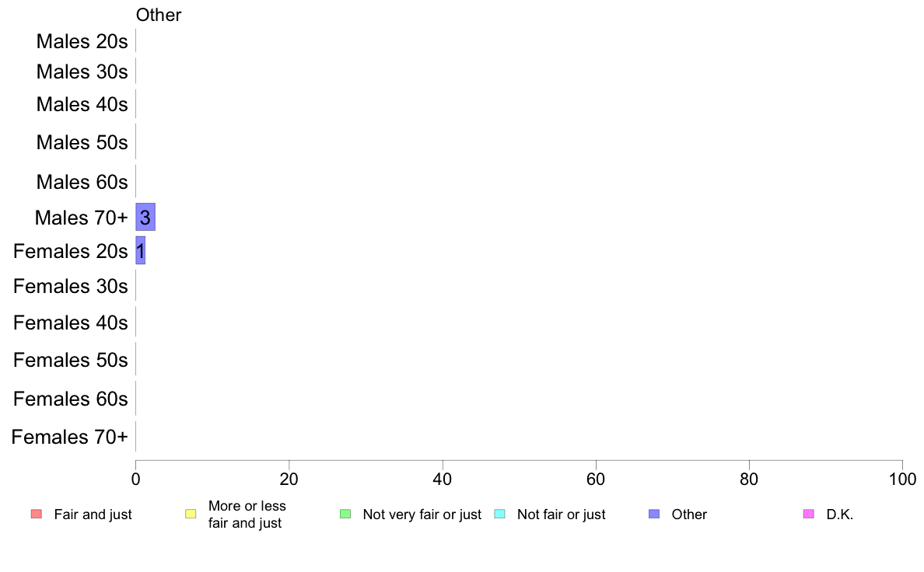This screenshot has width=924, height=572.
Task: Click the green Not very fair swatch
Action: pyautogui.click(x=345, y=514)
